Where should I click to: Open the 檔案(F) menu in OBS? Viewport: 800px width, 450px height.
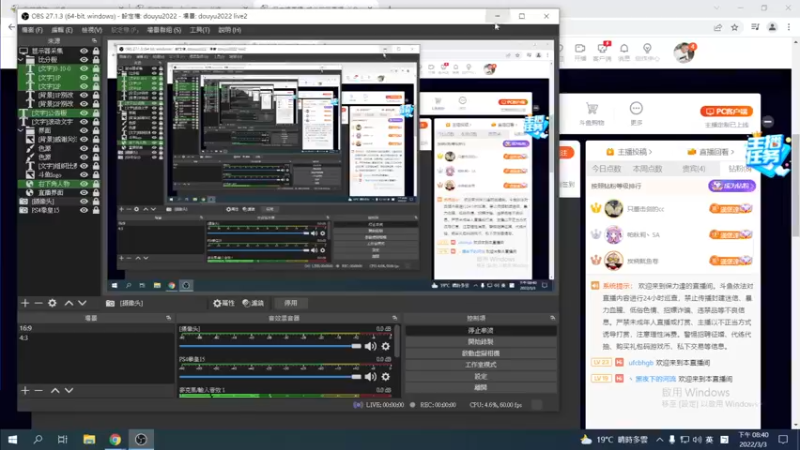pos(32,30)
